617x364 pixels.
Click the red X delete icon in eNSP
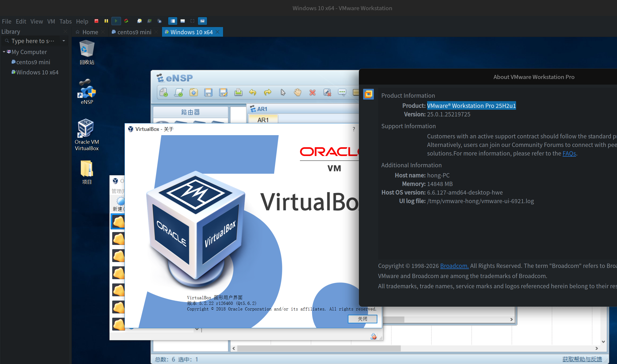pyautogui.click(x=312, y=93)
